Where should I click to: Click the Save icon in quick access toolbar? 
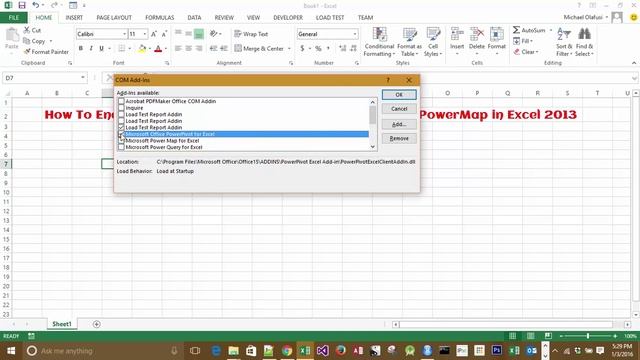pos(22,5)
